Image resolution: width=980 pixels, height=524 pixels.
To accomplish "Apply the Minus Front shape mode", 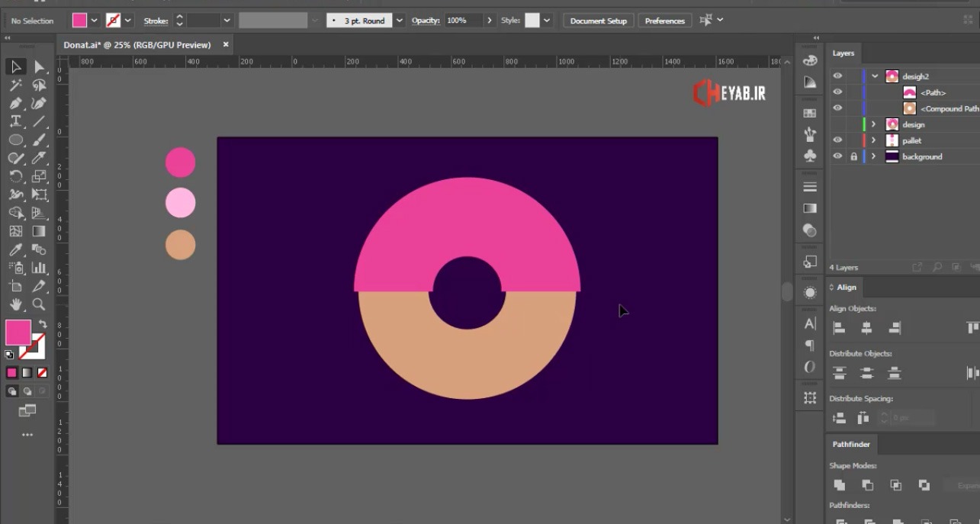I will click(867, 485).
